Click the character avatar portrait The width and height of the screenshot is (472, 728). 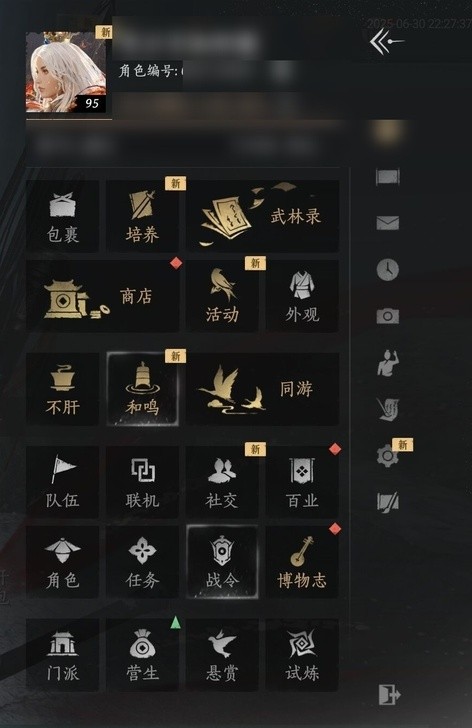click(x=65, y=72)
